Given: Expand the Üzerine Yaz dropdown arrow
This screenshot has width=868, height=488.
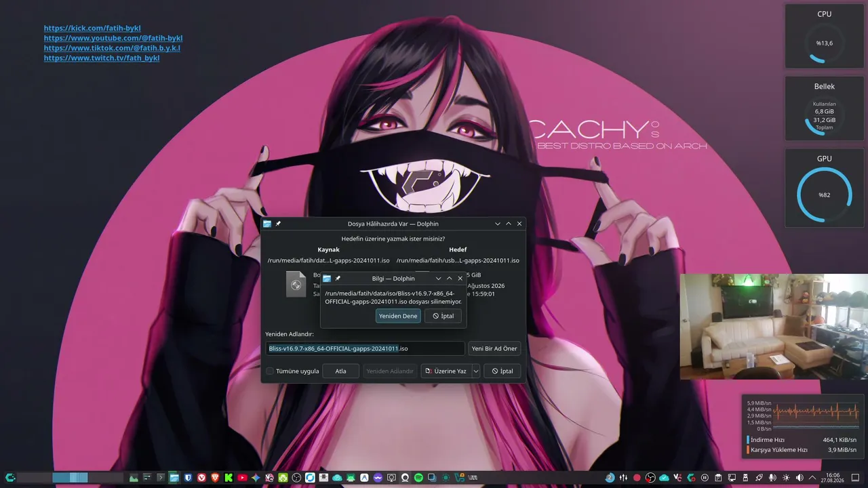Looking at the screenshot, I should coord(476,371).
